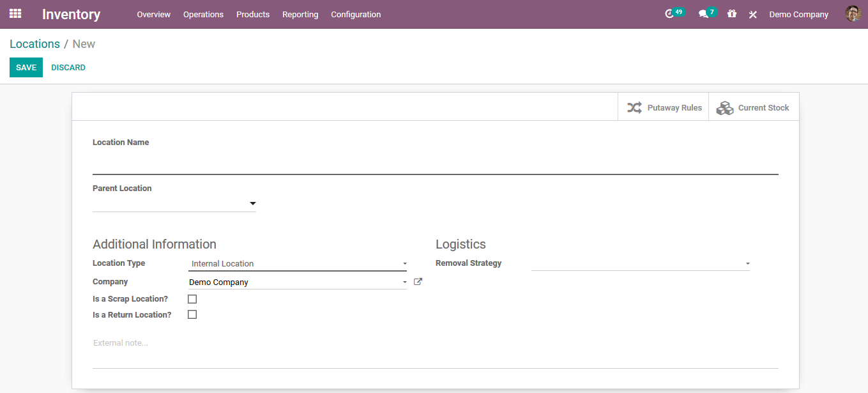Open the apps grid menu icon
Viewport: 868px width, 393px height.
coord(15,13)
